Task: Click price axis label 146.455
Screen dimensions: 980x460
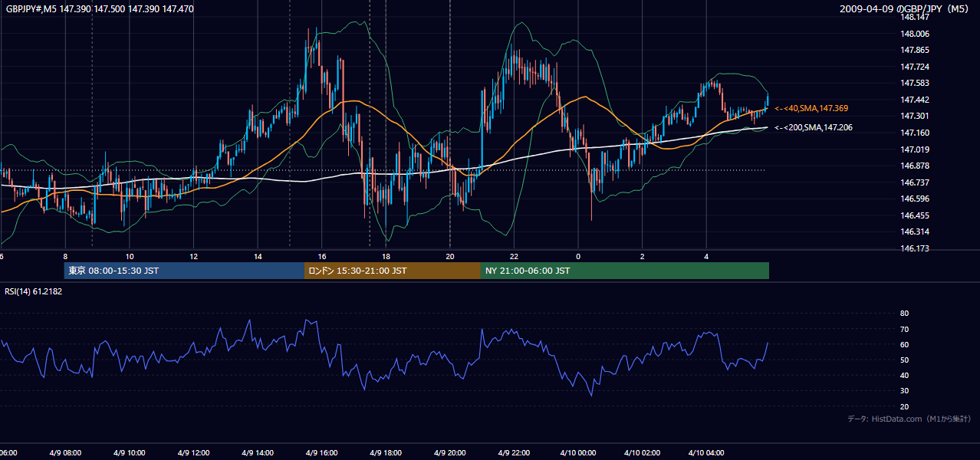Action: 915,215
